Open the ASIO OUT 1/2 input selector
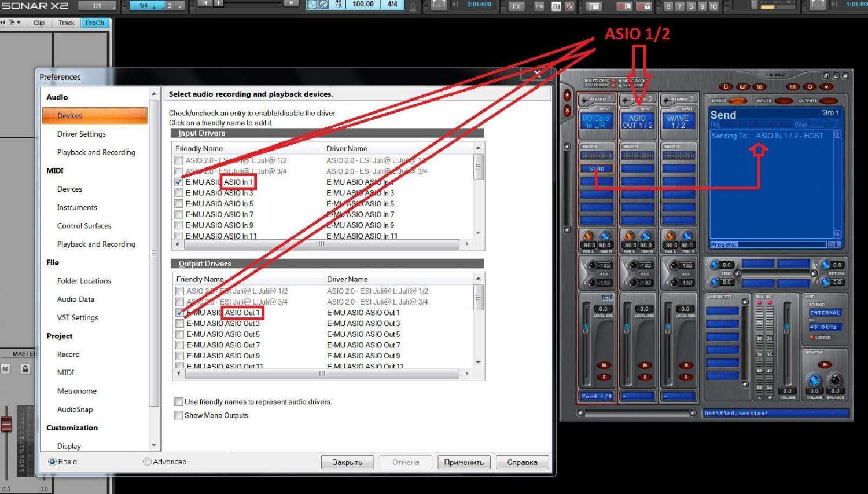 (x=637, y=121)
